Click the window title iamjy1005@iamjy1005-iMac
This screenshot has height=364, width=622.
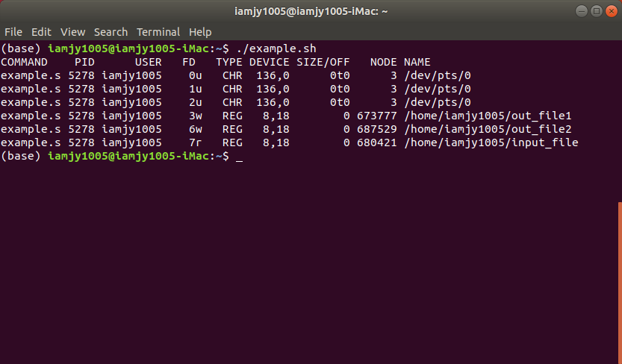point(311,11)
